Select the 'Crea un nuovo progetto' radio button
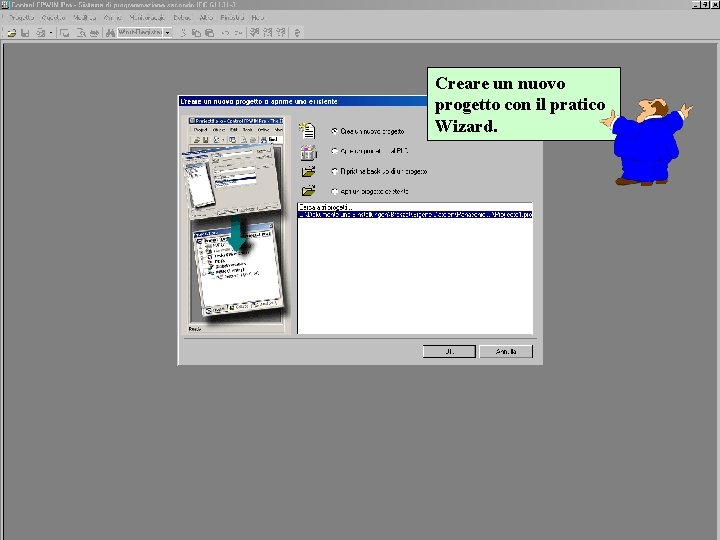 pos(334,131)
